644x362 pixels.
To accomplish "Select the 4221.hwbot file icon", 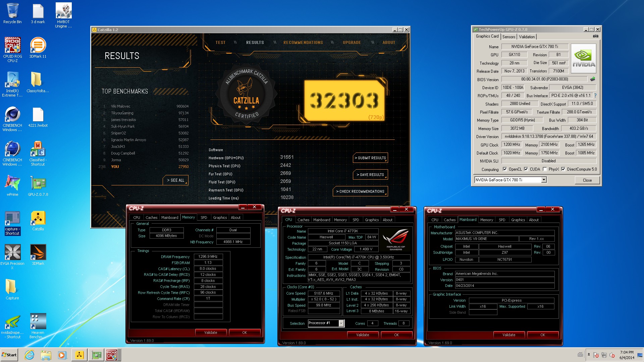I will pos(38,117).
